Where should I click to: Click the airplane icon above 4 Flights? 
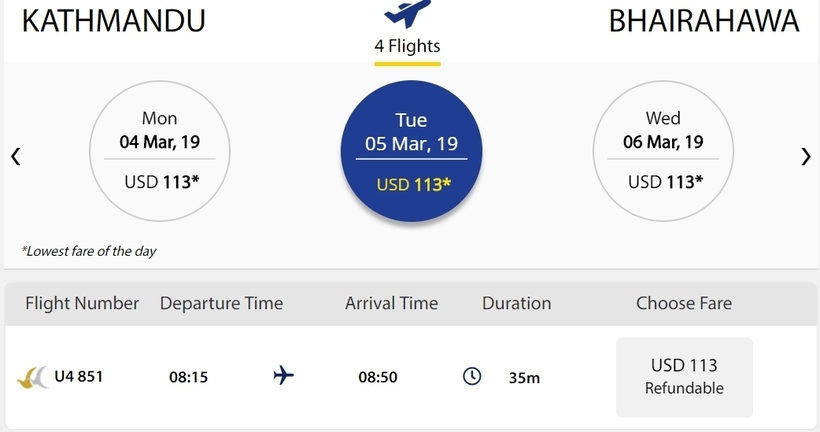pos(407,13)
